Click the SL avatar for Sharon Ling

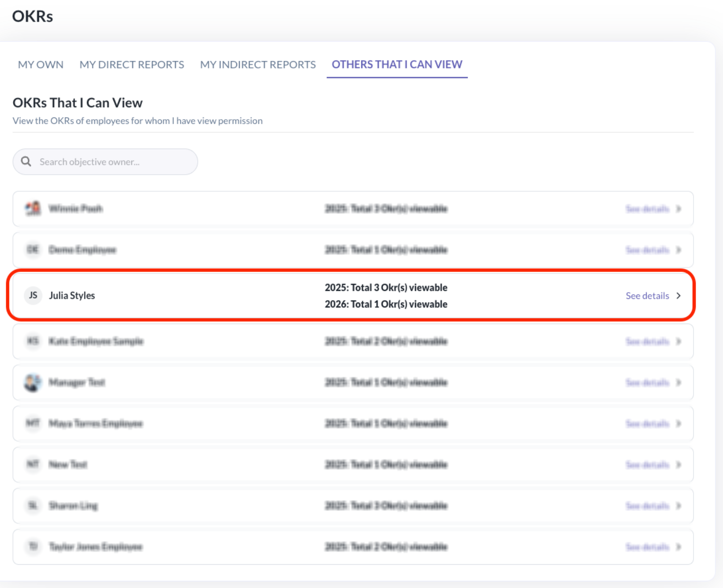33,505
